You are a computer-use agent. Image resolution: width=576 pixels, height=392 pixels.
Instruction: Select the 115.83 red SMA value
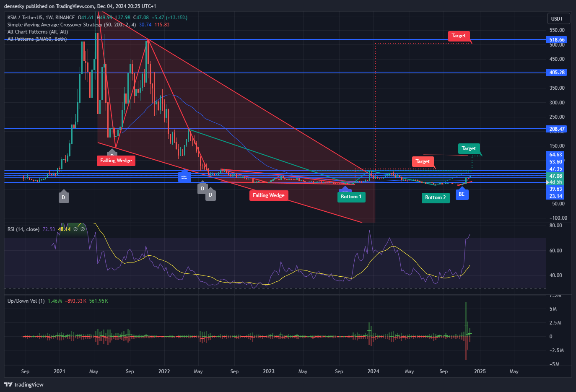click(162, 25)
